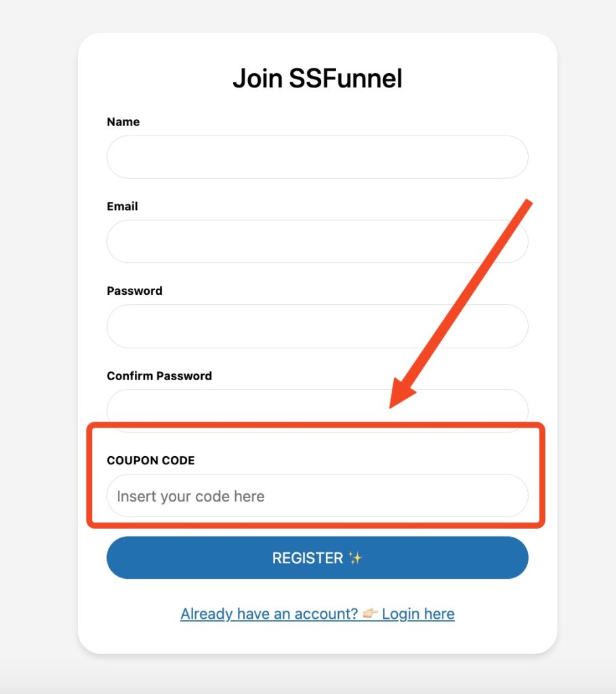Click the word "SSFunnel" in the title
The image size is (616, 694).
coord(346,79)
